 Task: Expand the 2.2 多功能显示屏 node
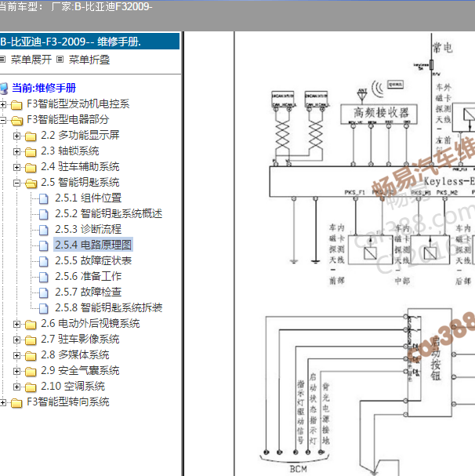(x=16, y=136)
